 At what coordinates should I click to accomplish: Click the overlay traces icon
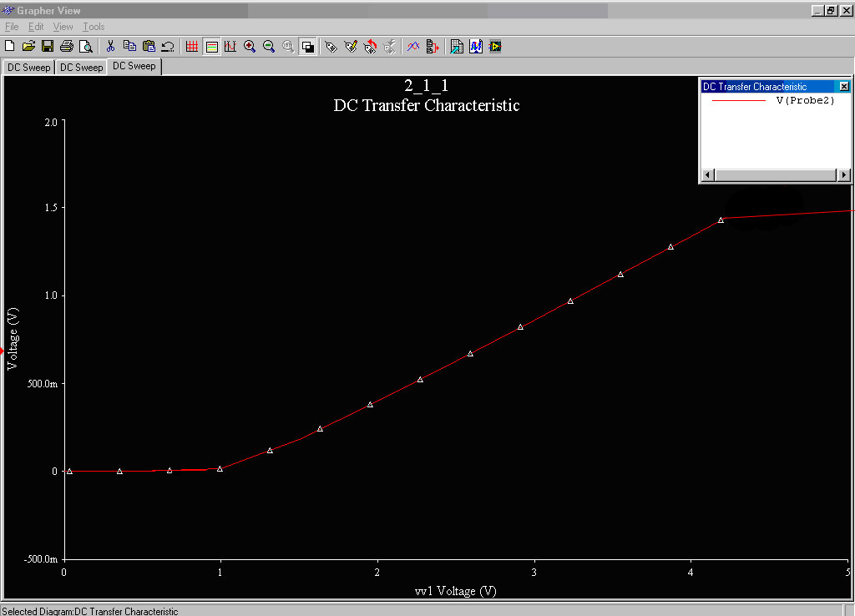[x=413, y=47]
